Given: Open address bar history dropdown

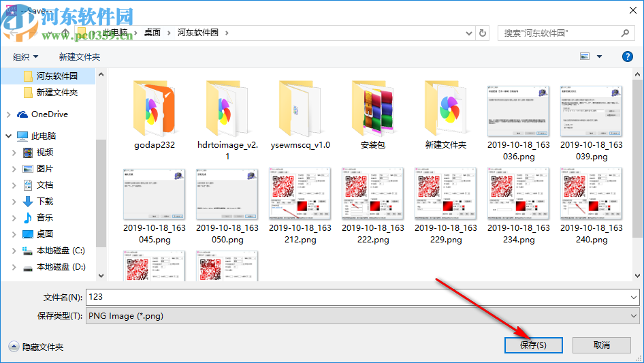Looking at the screenshot, I should coord(468,33).
